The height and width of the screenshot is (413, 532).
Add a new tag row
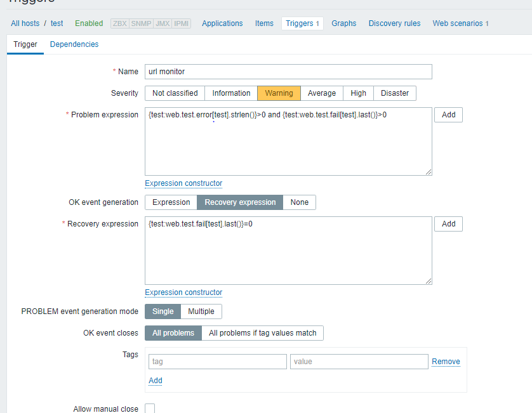click(156, 381)
